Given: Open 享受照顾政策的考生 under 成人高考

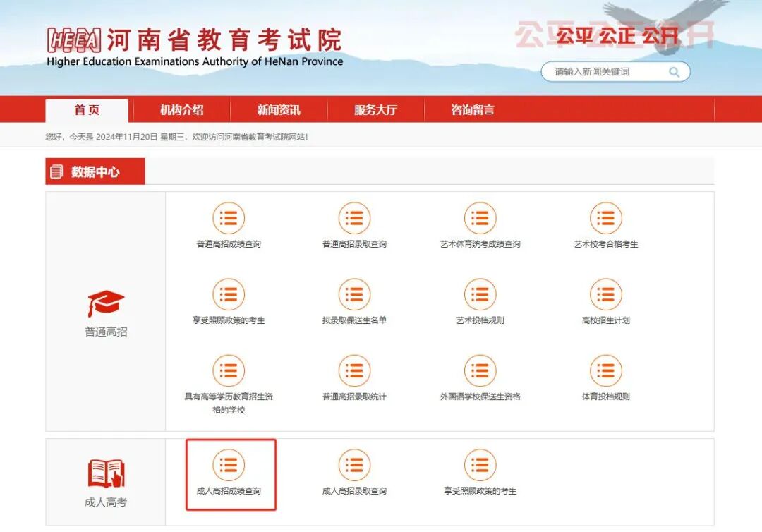Looking at the screenshot, I should (480, 466).
